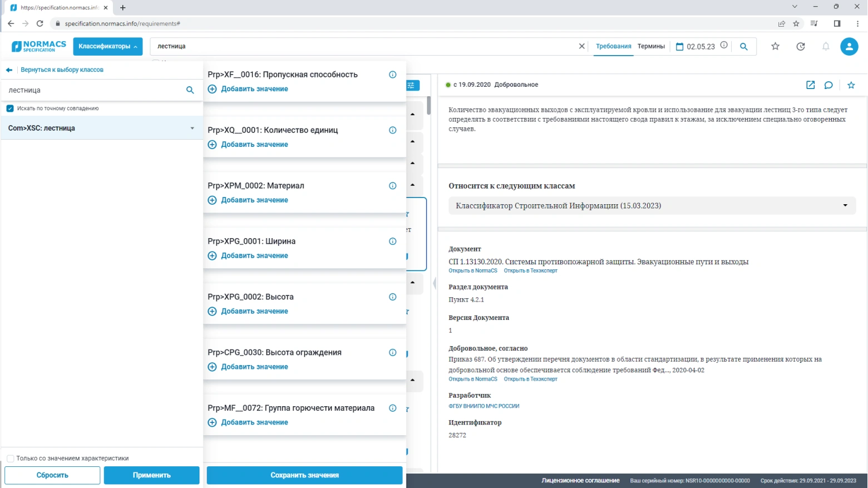Viewport: 868px width, 488px height.
Task: Click the Сохранить значения button
Action: [304, 475]
